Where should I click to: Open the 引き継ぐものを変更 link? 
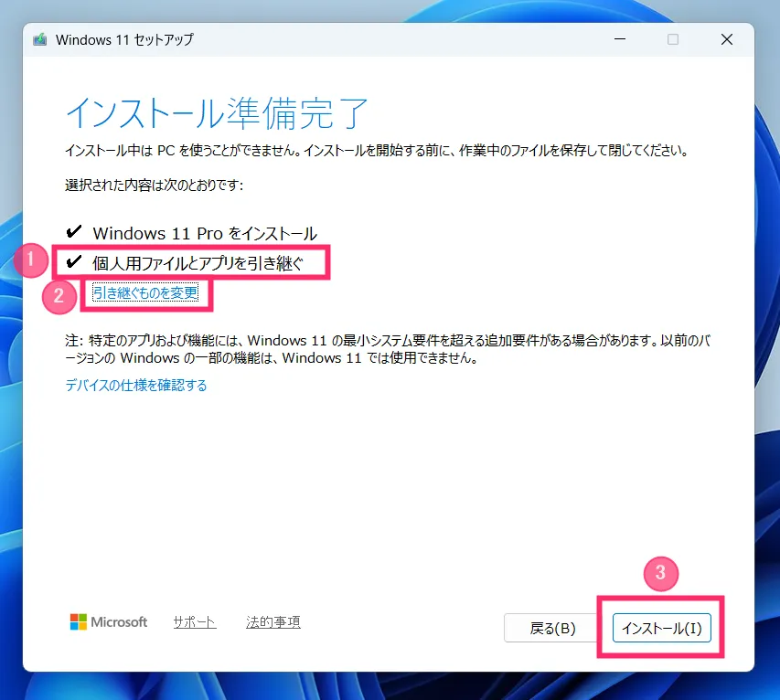(x=145, y=292)
